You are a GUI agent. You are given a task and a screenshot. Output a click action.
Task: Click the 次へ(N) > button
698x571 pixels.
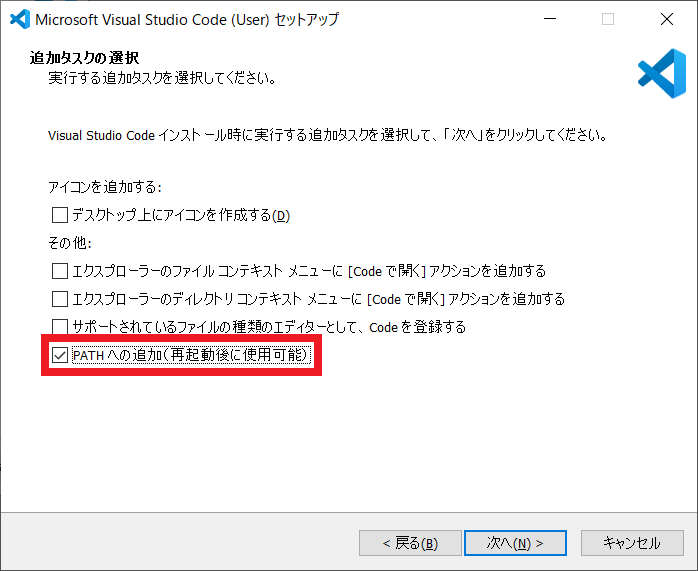[x=515, y=543]
